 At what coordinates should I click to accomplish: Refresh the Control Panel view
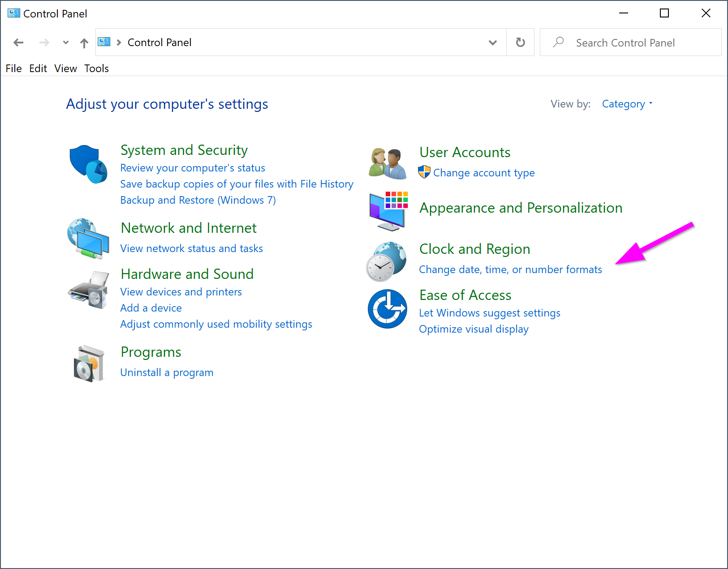point(521,43)
